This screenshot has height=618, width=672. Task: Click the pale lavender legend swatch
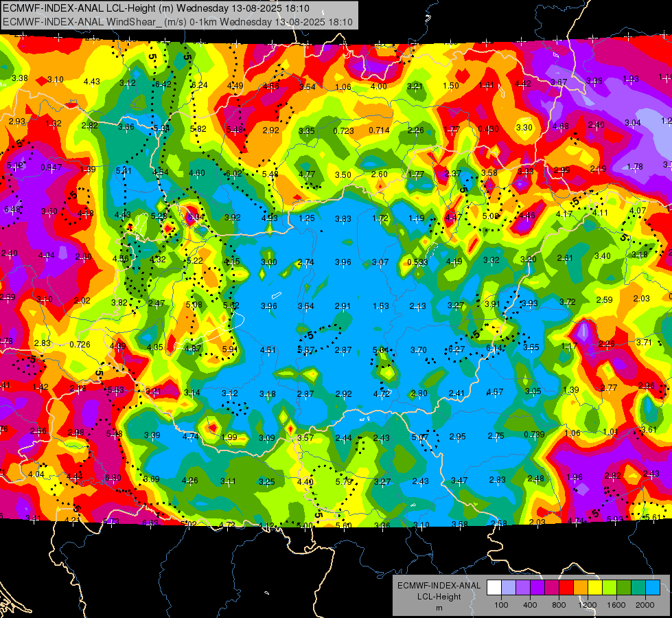pyautogui.click(x=509, y=587)
